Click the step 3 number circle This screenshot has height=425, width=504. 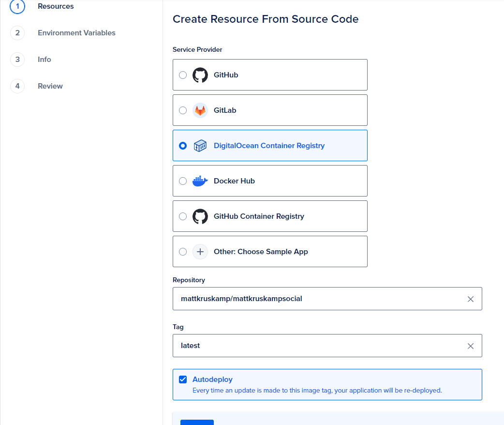pyautogui.click(x=17, y=60)
